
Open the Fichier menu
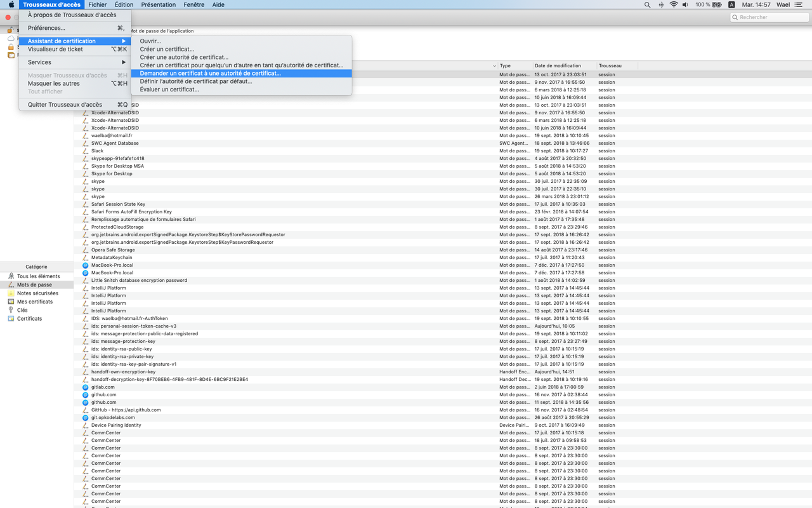pyautogui.click(x=98, y=4)
